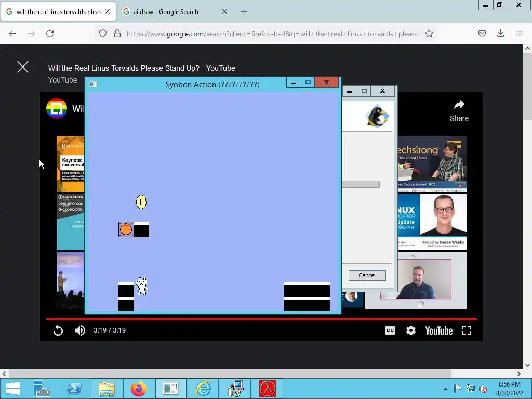The height and width of the screenshot is (399, 532).
Task: Open the Pocket save icon
Action: [x=482, y=33]
